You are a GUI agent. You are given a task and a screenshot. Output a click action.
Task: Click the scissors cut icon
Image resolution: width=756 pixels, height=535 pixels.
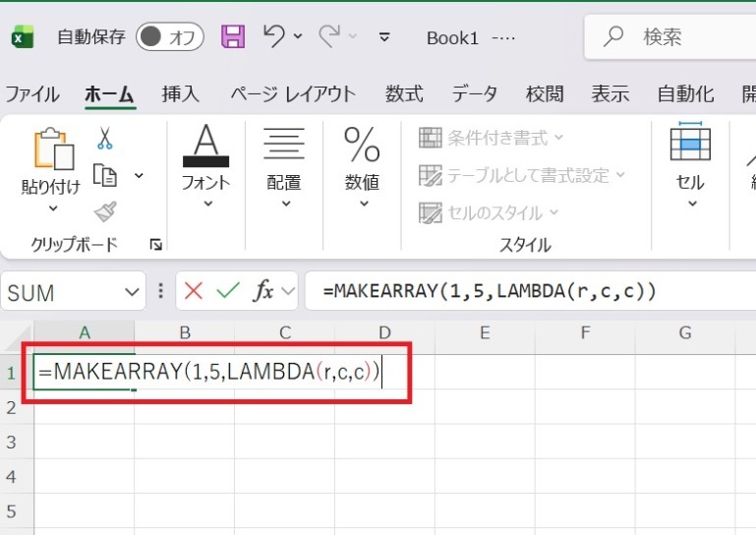tap(104, 138)
